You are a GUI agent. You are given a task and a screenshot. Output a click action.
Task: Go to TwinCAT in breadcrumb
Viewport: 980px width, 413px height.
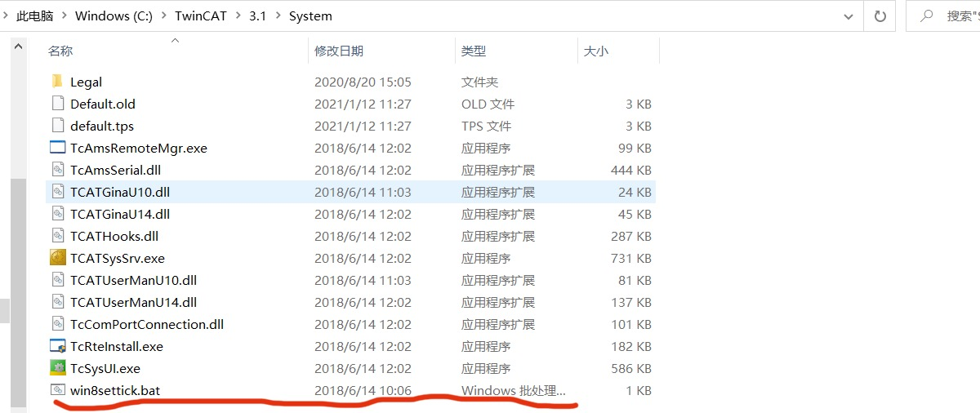point(201,16)
